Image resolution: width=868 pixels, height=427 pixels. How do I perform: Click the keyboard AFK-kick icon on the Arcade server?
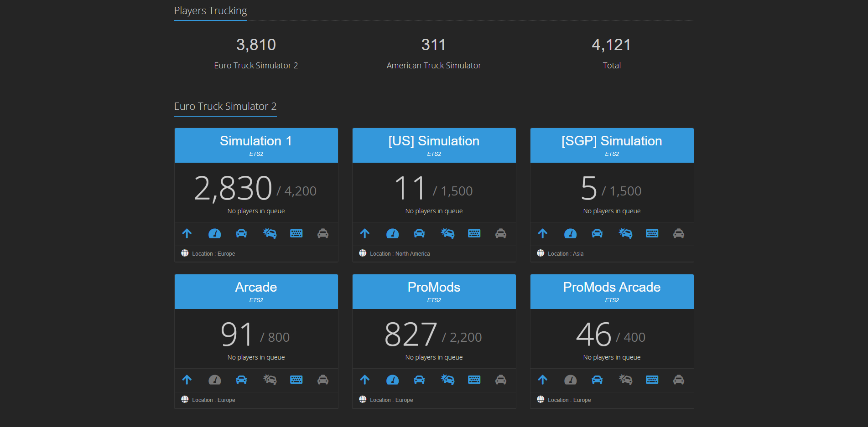point(296,380)
